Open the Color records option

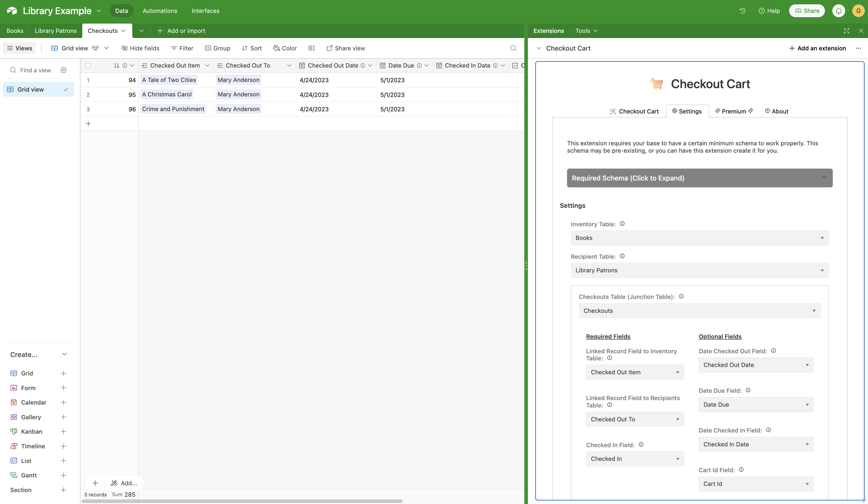click(x=285, y=48)
